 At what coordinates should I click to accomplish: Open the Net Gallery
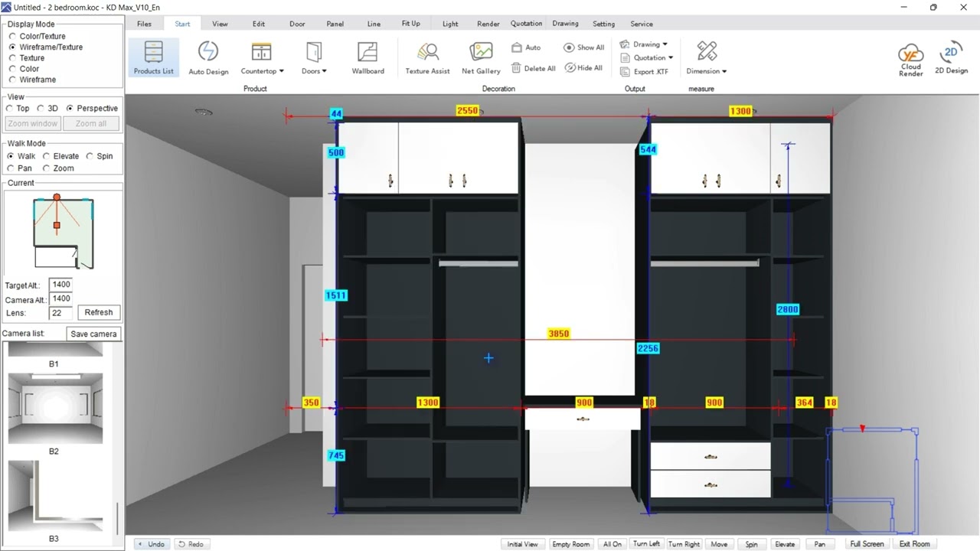click(481, 57)
